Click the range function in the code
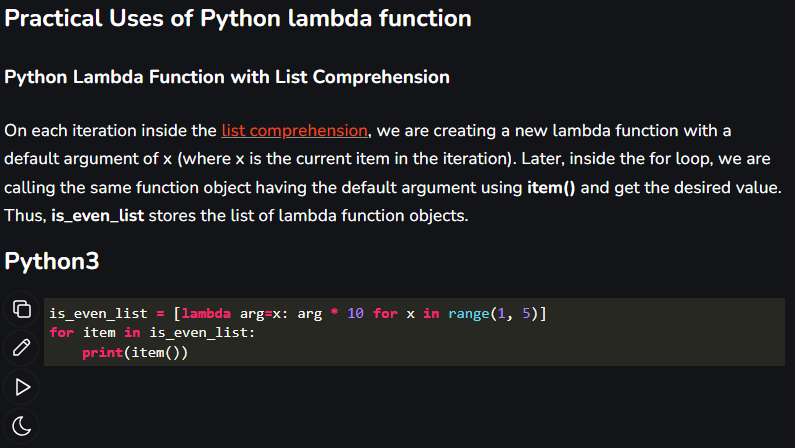The image size is (795, 448). tap(468, 314)
